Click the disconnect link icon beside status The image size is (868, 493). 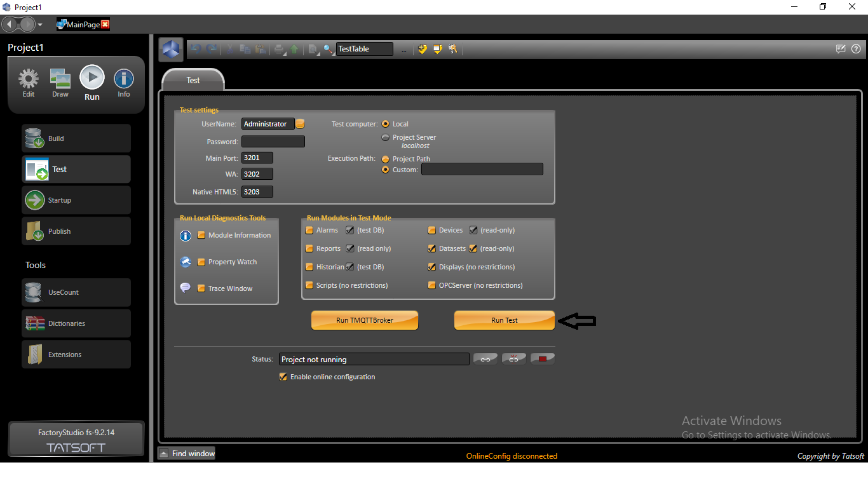click(x=514, y=359)
